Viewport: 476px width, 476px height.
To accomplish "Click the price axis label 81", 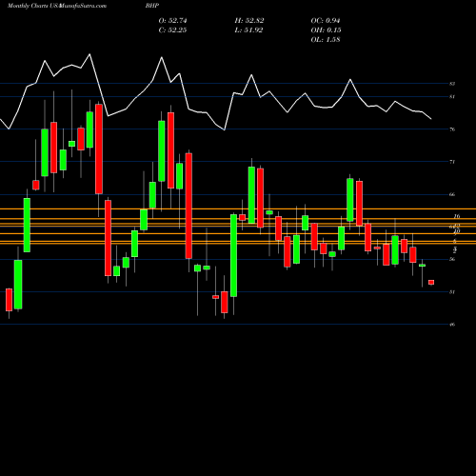I will tap(452, 97).
